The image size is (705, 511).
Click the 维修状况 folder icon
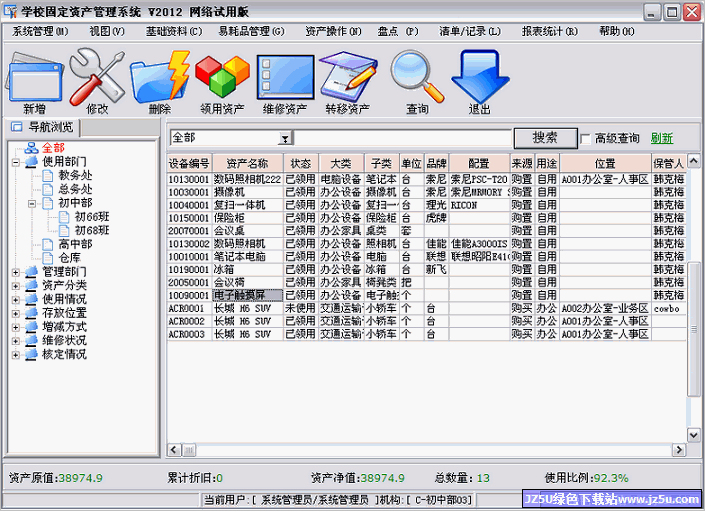pyautogui.click(x=31, y=341)
